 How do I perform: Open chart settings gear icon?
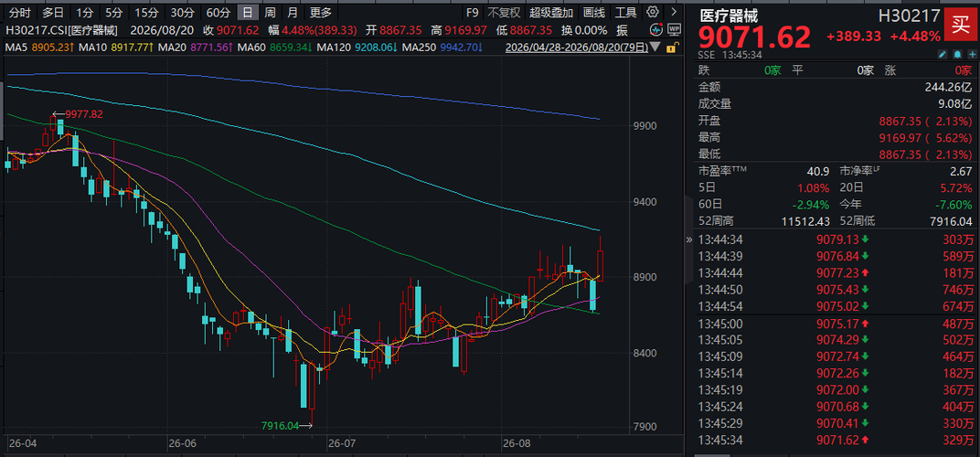coord(653,11)
